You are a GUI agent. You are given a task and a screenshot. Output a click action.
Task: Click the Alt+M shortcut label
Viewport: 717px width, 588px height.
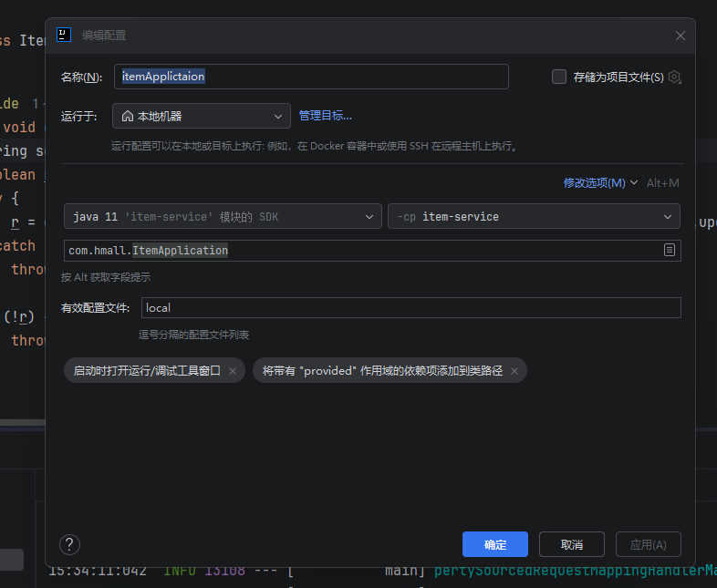click(x=662, y=183)
